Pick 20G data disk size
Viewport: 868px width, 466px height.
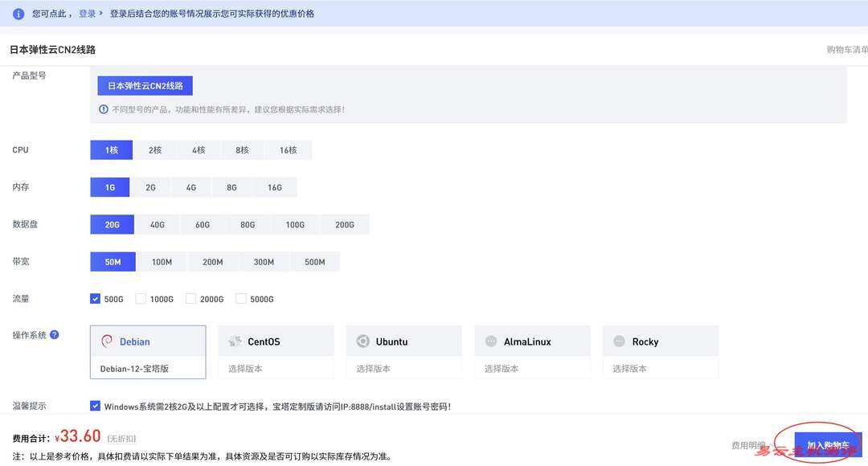click(x=113, y=224)
